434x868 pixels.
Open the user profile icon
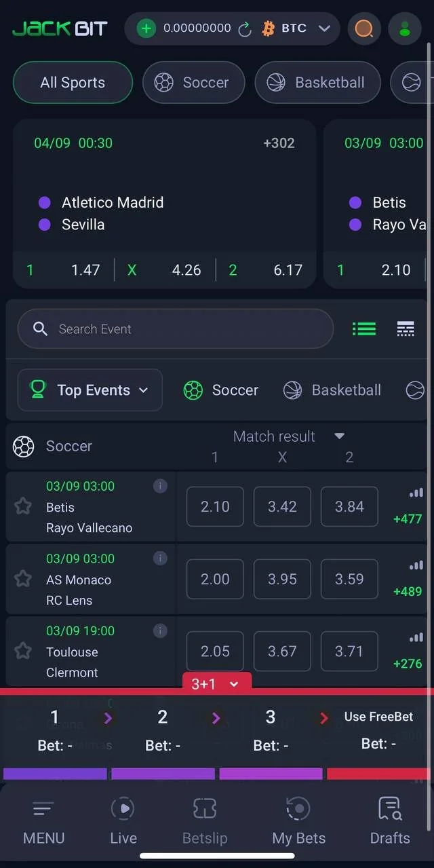405,29
